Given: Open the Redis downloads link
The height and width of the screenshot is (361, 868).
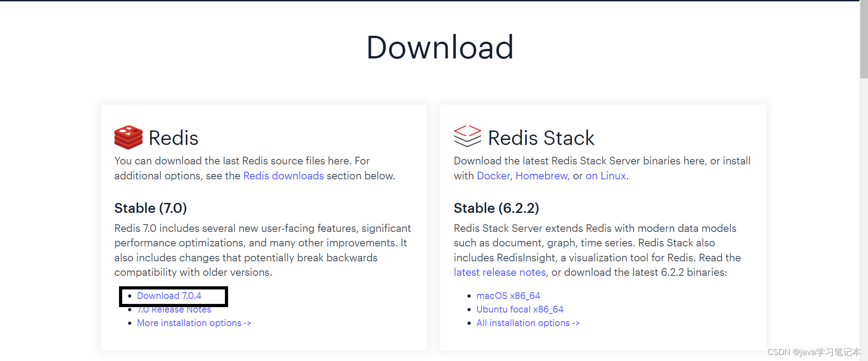Looking at the screenshot, I should tap(283, 176).
